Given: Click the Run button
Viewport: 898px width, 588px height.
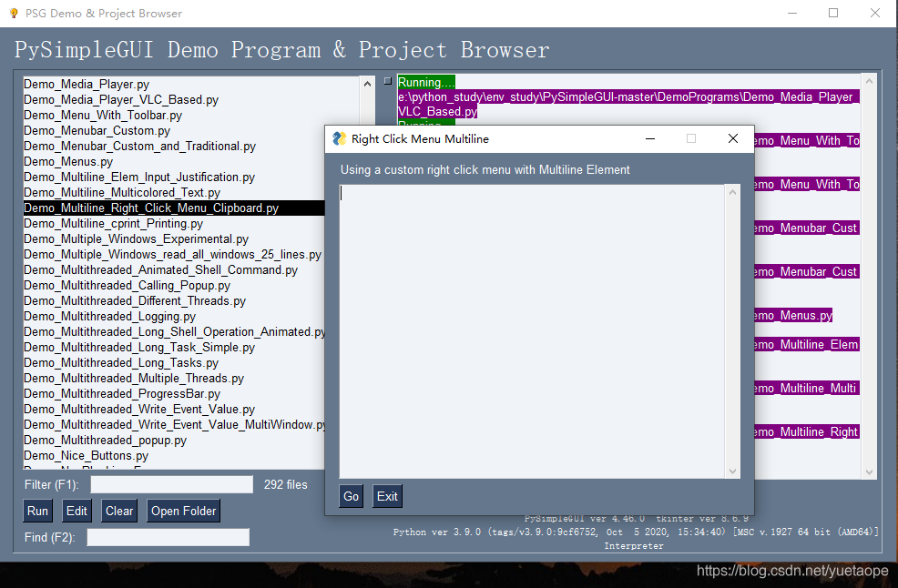Looking at the screenshot, I should tap(38, 511).
